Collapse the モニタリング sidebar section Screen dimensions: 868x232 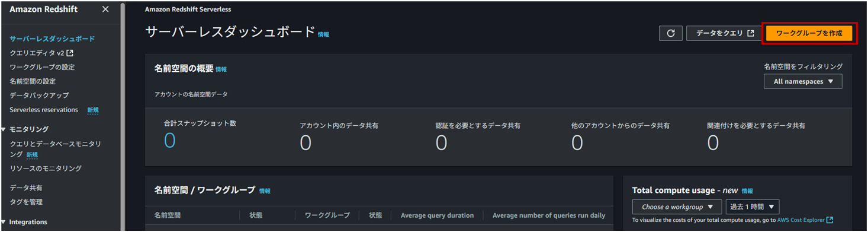tap(4, 129)
